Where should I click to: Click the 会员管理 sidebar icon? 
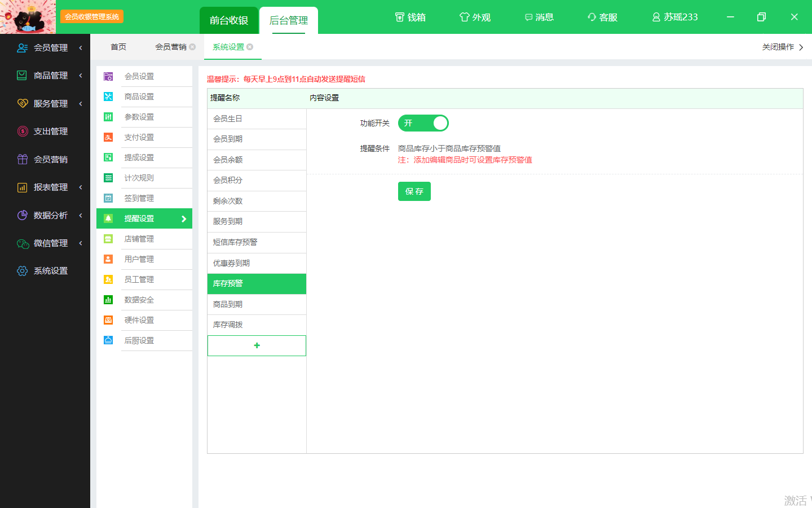[22, 48]
